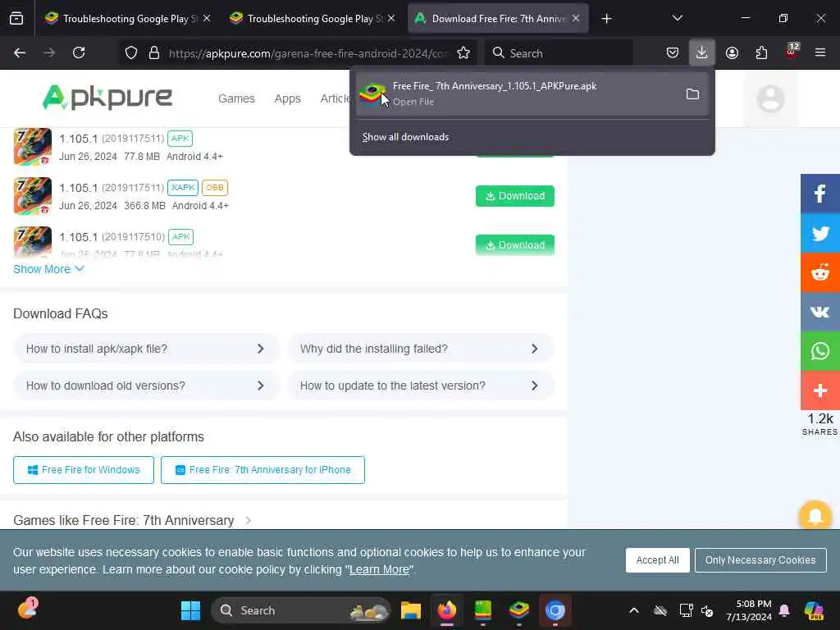Expand Games like Free Fire section
840x630 pixels.
click(x=132, y=520)
